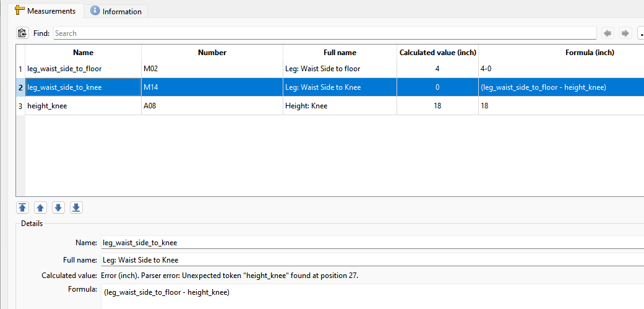Click the Find search field
Viewport: 644px width, 309px height.
(324, 33)
